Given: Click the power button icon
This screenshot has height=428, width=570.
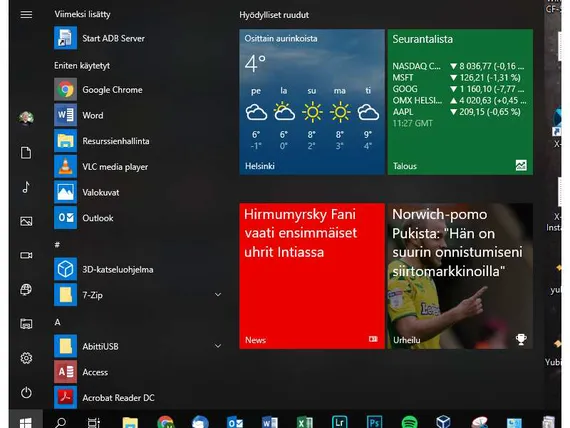Looking at the screenshot, I should (26, 392).
